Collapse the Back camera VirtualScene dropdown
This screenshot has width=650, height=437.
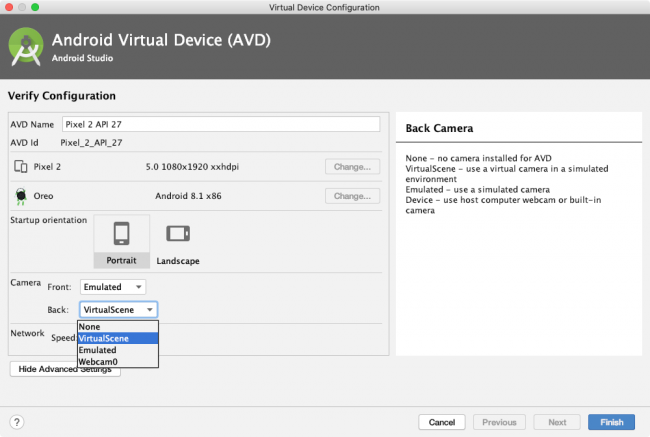[x=118, y=310]
